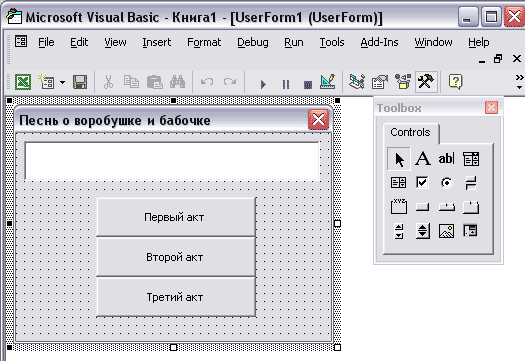Open the Run menu
Viewport: 525px width, 361px height.
294,42
